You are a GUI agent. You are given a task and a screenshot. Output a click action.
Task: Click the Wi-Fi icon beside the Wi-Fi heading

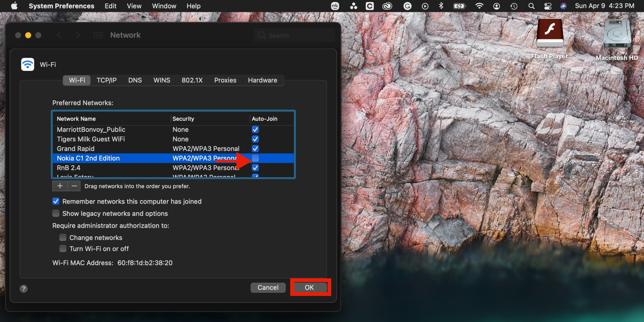[x=28, y=64]
